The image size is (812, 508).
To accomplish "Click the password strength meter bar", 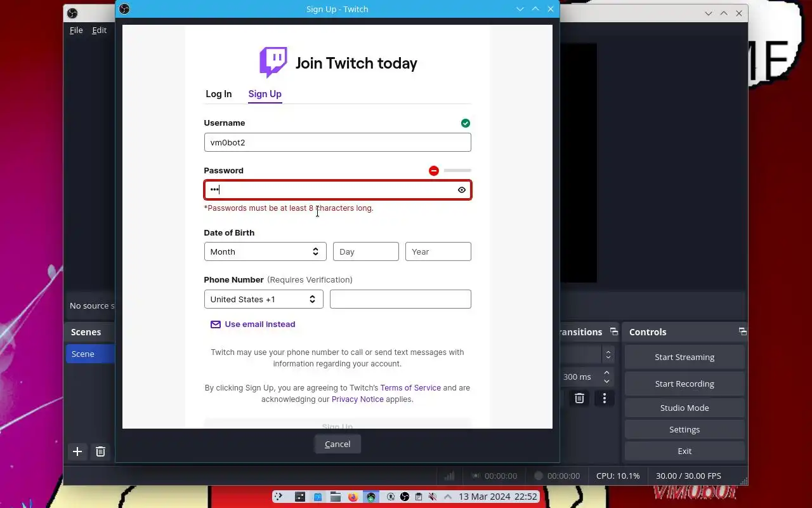I will (457, 171).
